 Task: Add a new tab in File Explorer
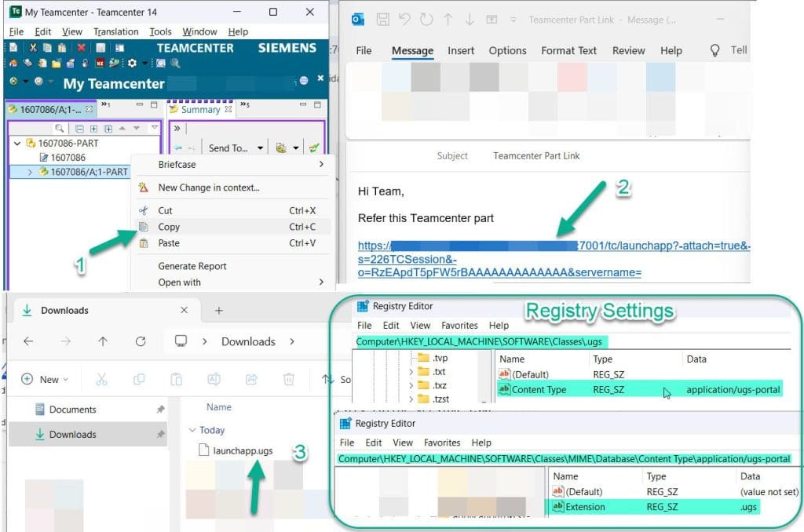click(218, 311)
